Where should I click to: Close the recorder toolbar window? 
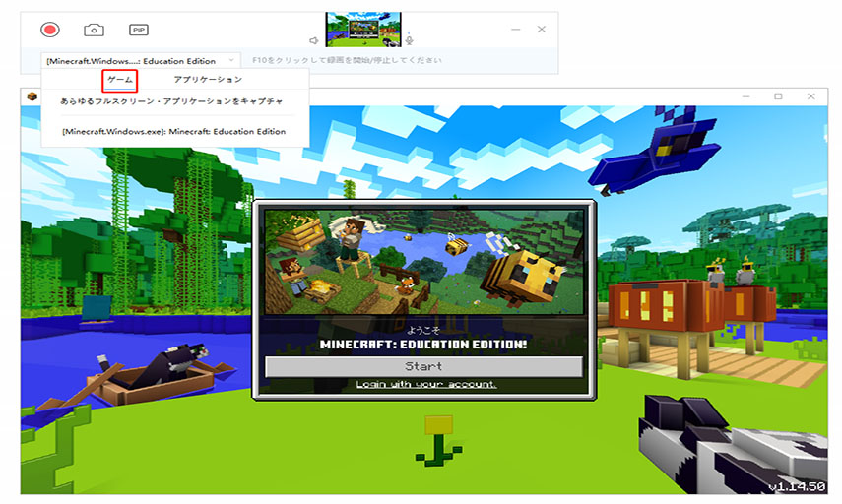(542, 29)
